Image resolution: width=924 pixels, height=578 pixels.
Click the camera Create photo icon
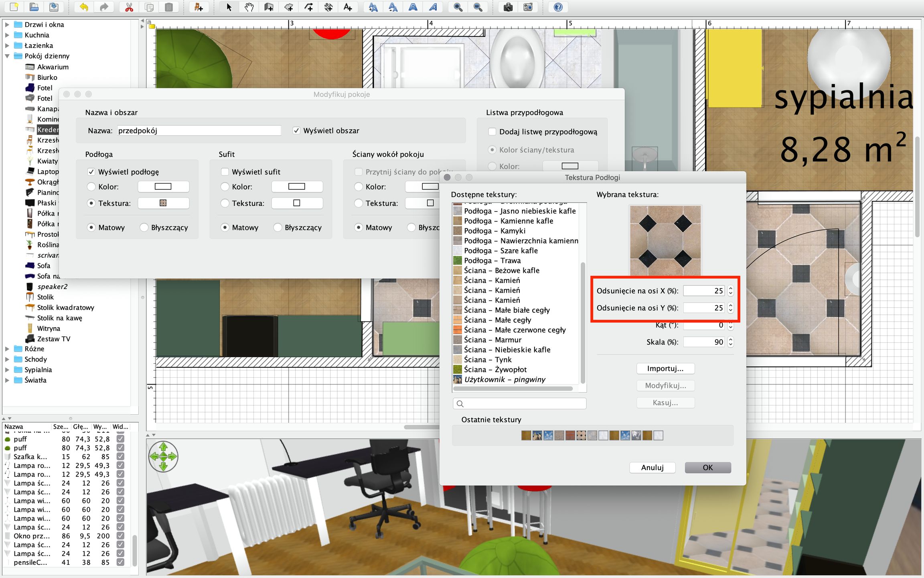point(508,7)
